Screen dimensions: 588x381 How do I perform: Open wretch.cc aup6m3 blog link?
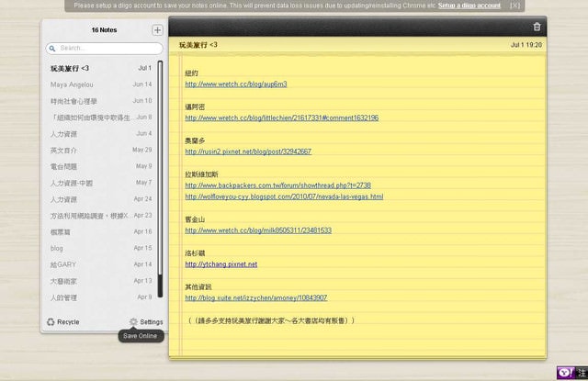click(x=236, y=84)
